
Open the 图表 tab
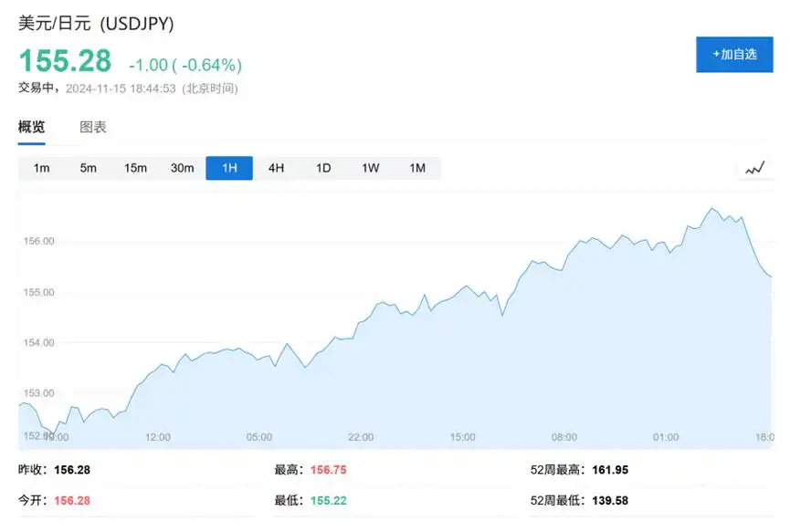pyautogui.click(x=93, y=127)
